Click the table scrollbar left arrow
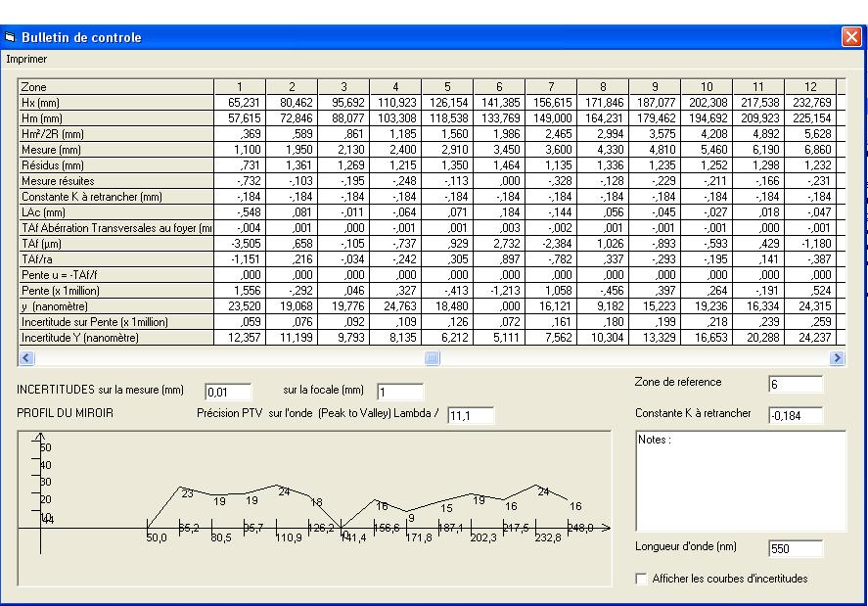Screen dimensions: 868x606 (x=26, y=358)
